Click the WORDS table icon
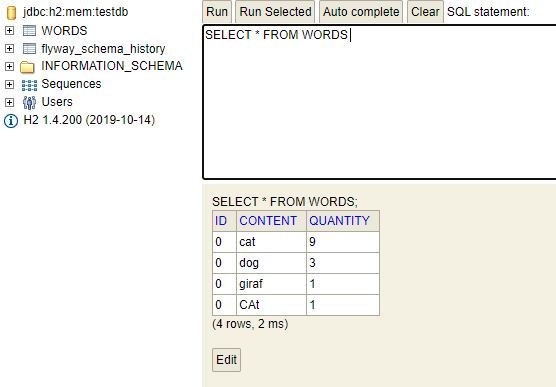Screen dimensions: 556x387 (x=29, y=31)
